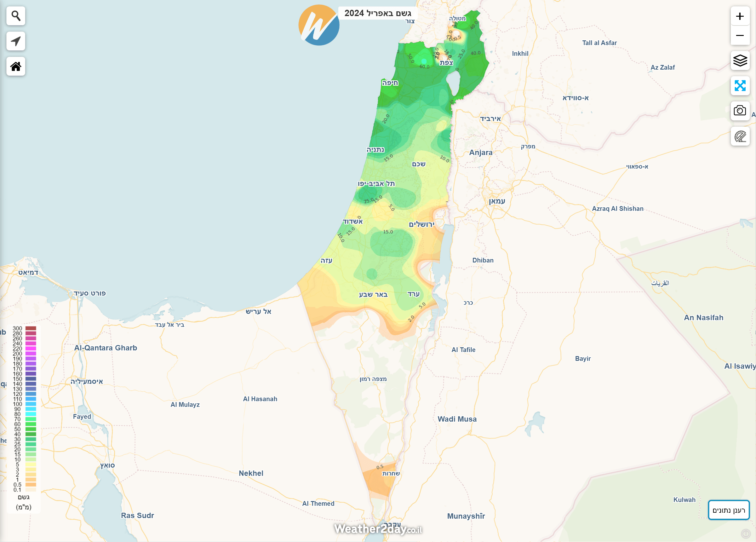Click the 60.0 contour value
Screen dimensions: 756x542
click(424, 67)
